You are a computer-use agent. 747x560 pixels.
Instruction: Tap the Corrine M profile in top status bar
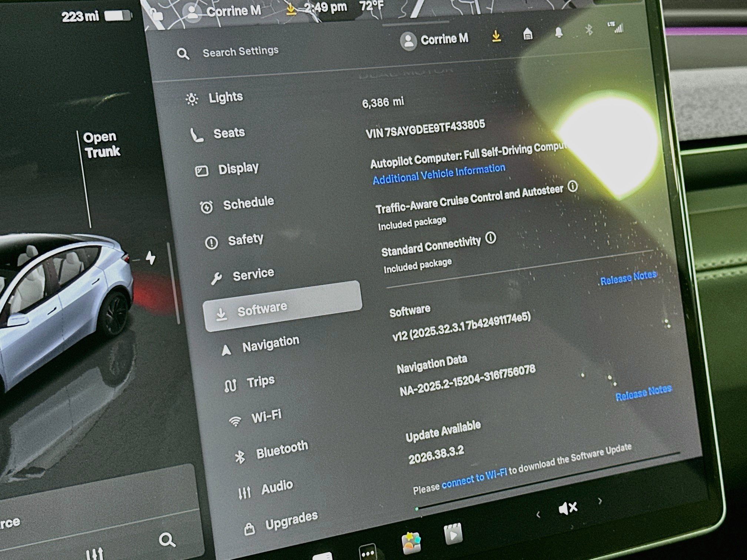point(225,11)
